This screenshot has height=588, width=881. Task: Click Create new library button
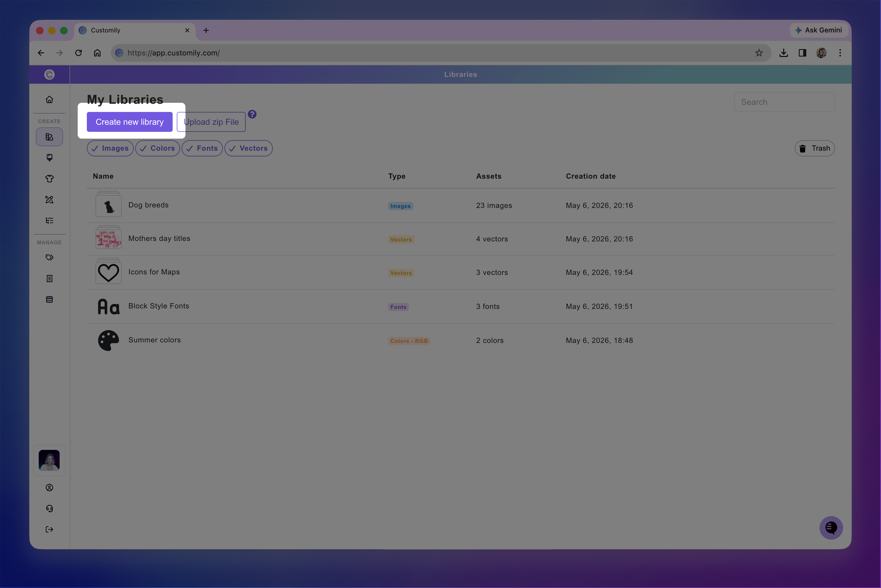click(x=129, y=122)
